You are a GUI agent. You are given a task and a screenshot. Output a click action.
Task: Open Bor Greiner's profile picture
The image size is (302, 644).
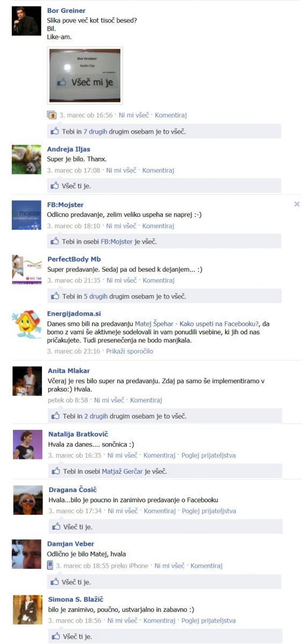[26, 21]
